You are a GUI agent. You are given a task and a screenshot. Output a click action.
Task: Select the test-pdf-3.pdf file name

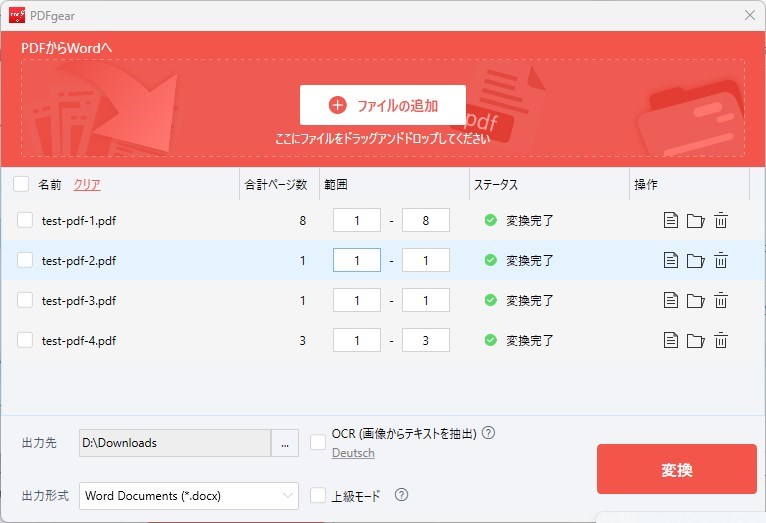79,301
